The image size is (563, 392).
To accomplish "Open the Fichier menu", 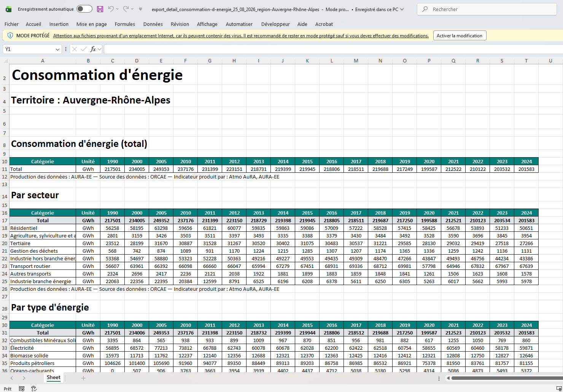I will (x=11, y=24).
